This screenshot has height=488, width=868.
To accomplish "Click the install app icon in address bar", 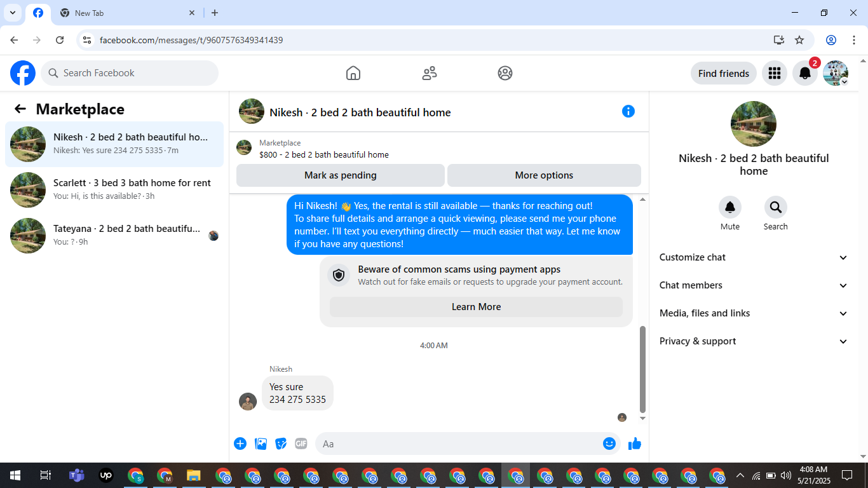I will point(779,40).
